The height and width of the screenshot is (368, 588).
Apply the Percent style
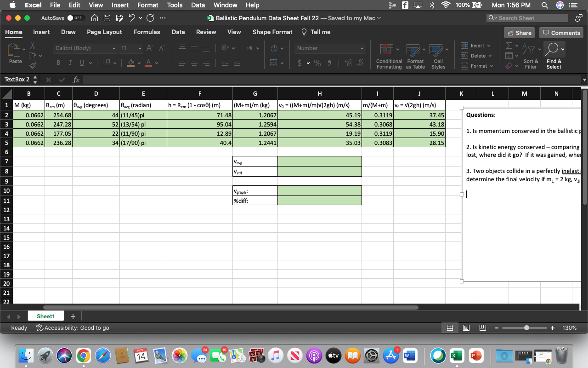[317, 63]
